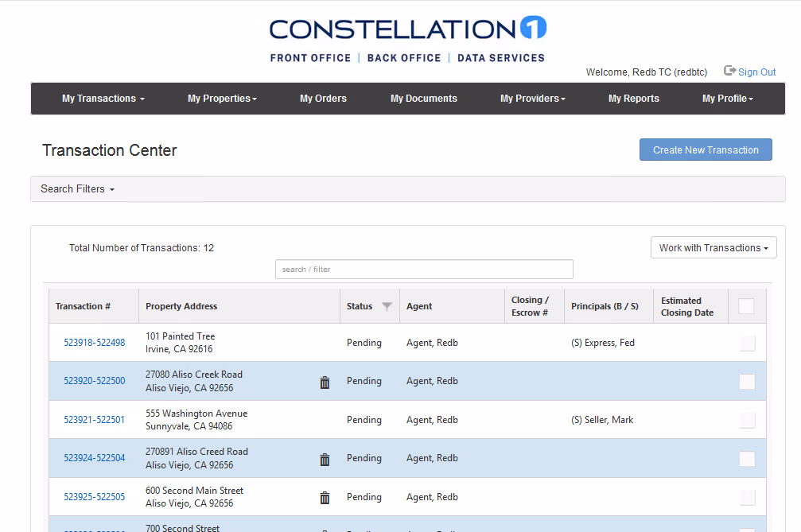Click the '101 Painted Tree' address cell
This screenshot has height=532, width=801.
click(181, 343)
